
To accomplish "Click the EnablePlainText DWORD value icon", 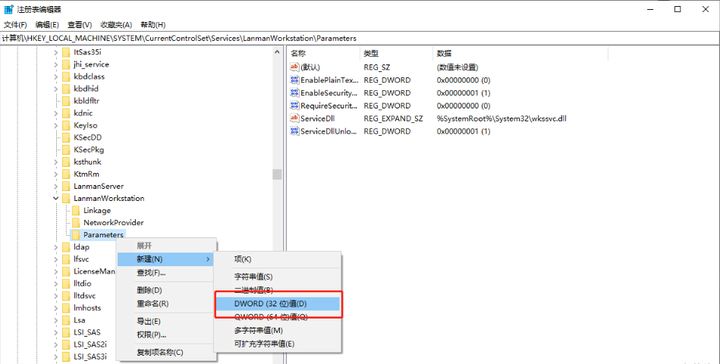I will (295, 80).
